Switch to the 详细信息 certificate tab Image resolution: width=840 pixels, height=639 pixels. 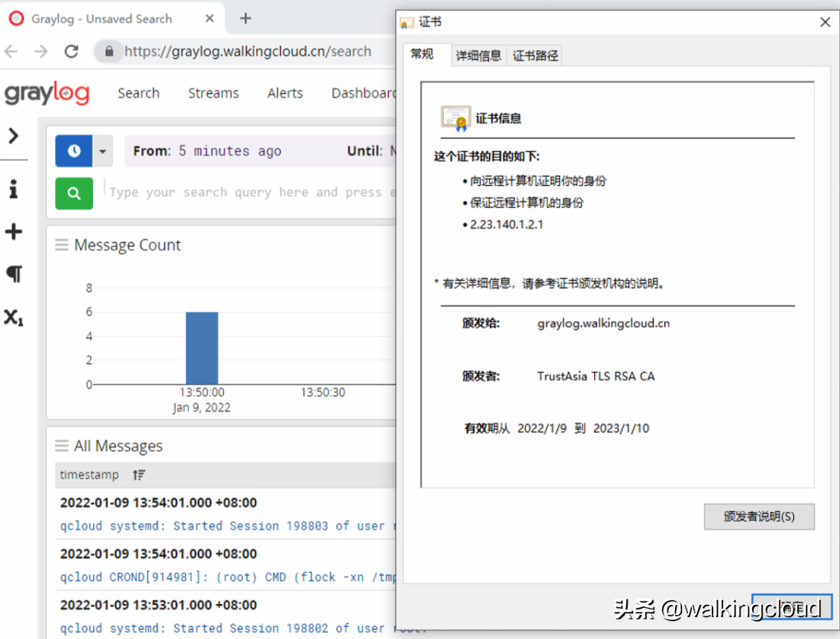(x=478, y=55)
